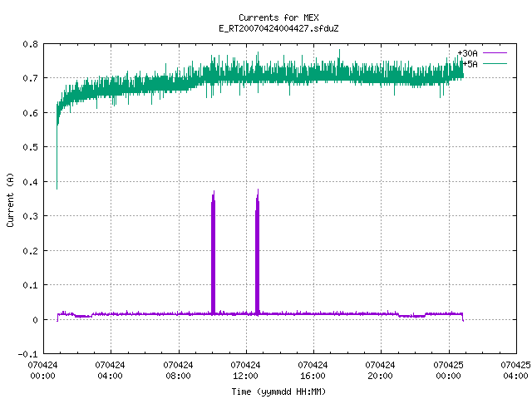The height and width of the screenshot is (399, 532).
Task: Click the -0.1 y-axis tick label
Action: pos(27,354)
